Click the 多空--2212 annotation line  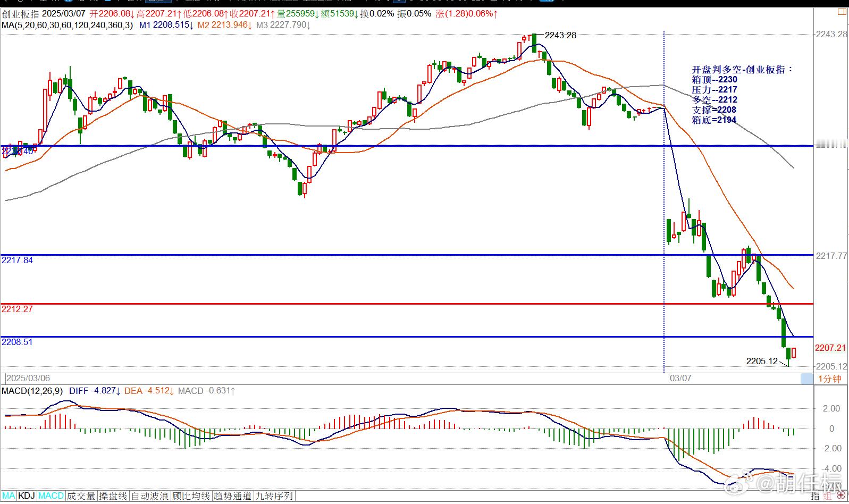pyautogui.click(x=714, y=100)
